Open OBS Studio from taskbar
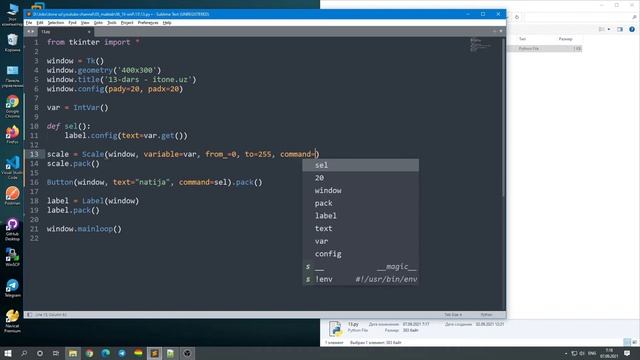 point(187,353)
